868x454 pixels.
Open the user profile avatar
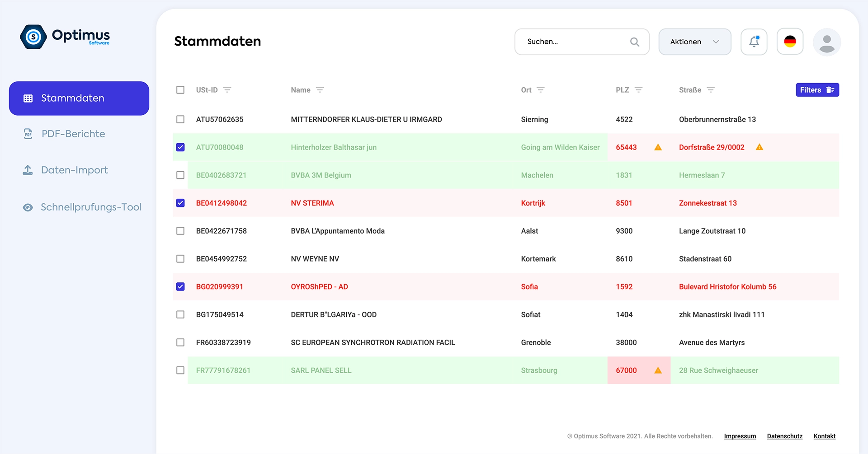point(827,42)
